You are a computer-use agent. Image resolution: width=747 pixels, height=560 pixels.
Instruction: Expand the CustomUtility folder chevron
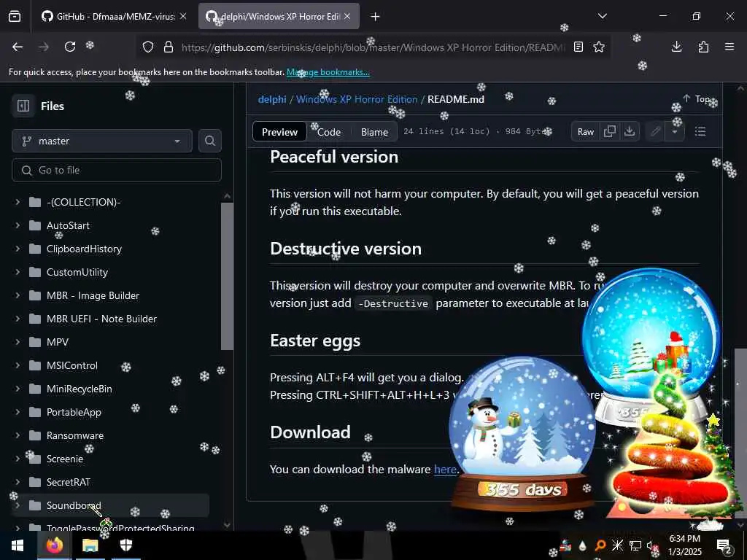[x=18, y=272]
